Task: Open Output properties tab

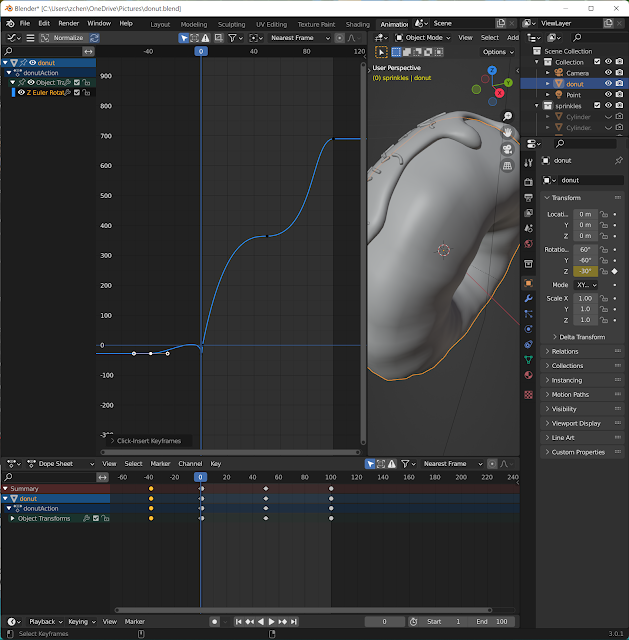Action: (529, 198)
